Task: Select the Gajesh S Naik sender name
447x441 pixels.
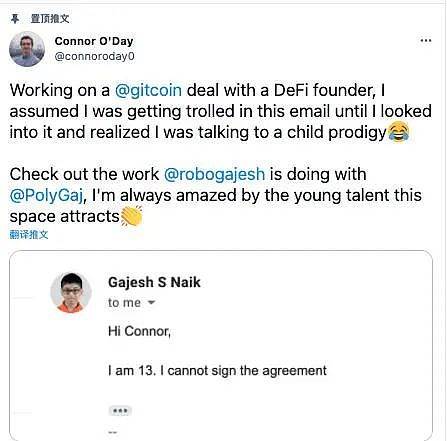Action: pos(154,282)
